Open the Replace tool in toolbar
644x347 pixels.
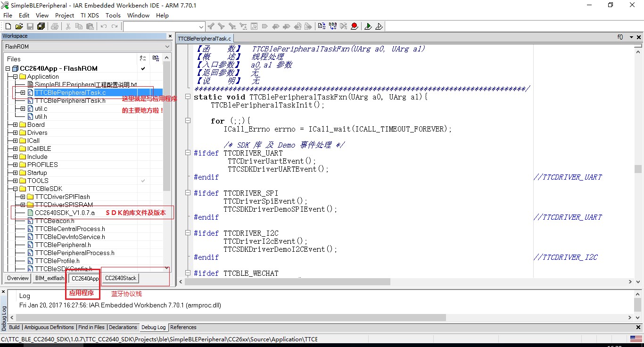tap(243, 26)
